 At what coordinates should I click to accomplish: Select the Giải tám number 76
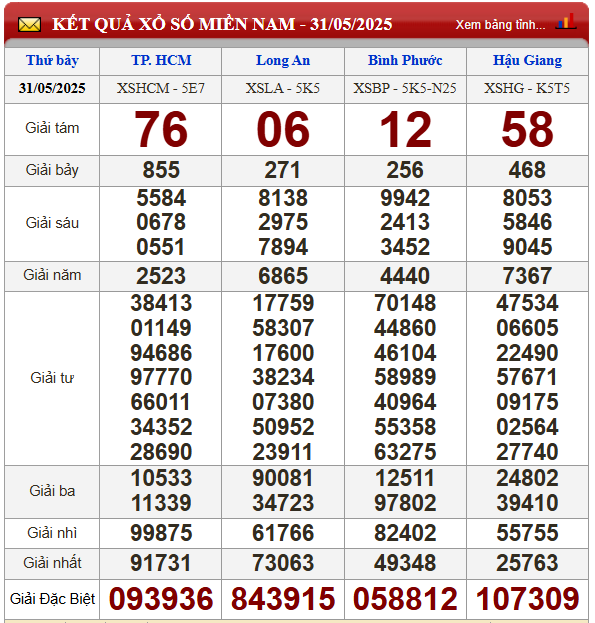[161, 130]
